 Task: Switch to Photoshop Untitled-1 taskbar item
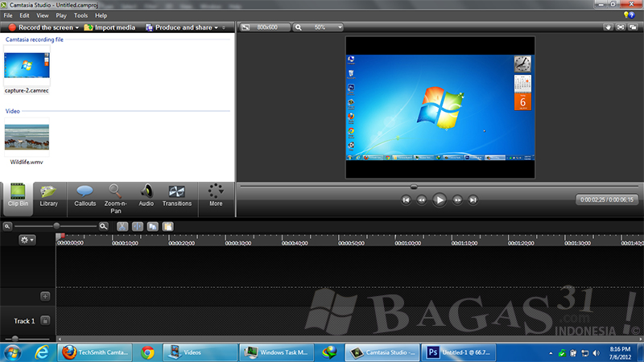point(458,352)
